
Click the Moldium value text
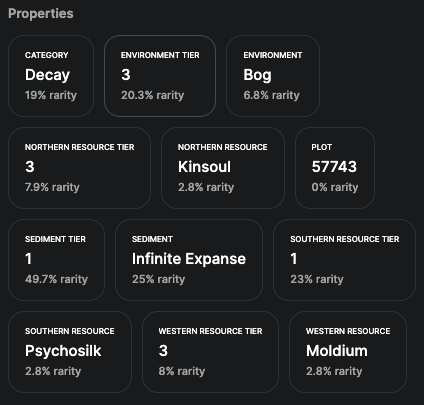tap(337, 351)
